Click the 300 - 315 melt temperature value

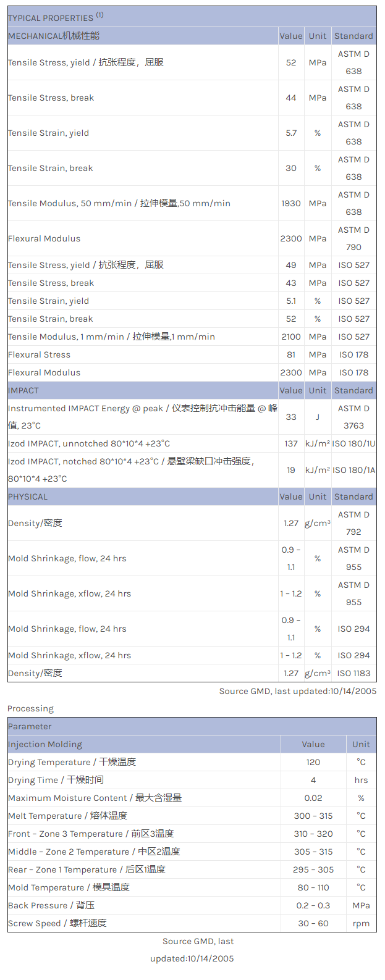[x=313, y=816]
